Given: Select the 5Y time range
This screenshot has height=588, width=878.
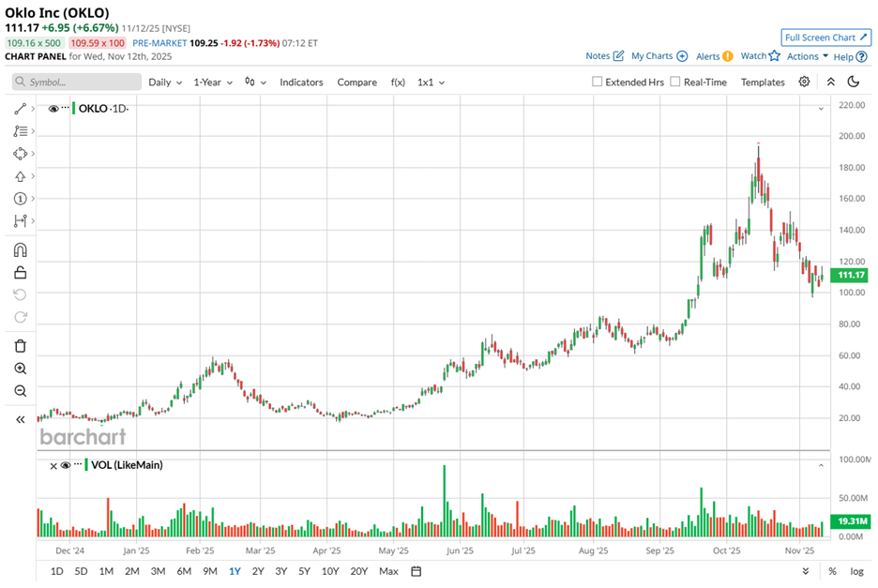Looking at the screenshot, I should [x=304, y=571].
